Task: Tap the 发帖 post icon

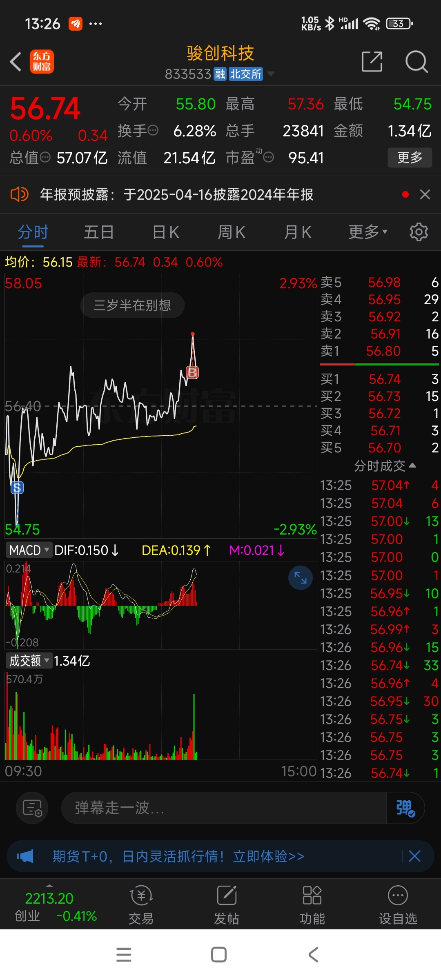Action: point(227,904)
